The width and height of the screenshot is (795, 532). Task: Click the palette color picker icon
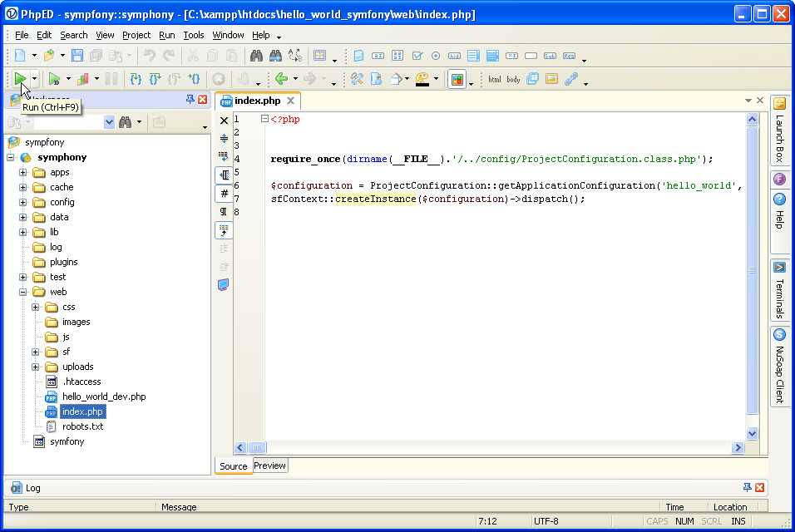pos(422,79)
